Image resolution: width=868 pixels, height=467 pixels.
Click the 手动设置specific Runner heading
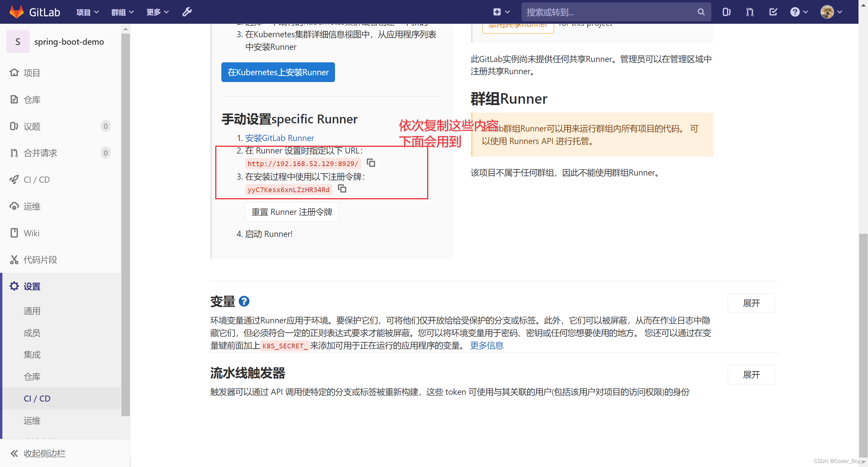289,119
